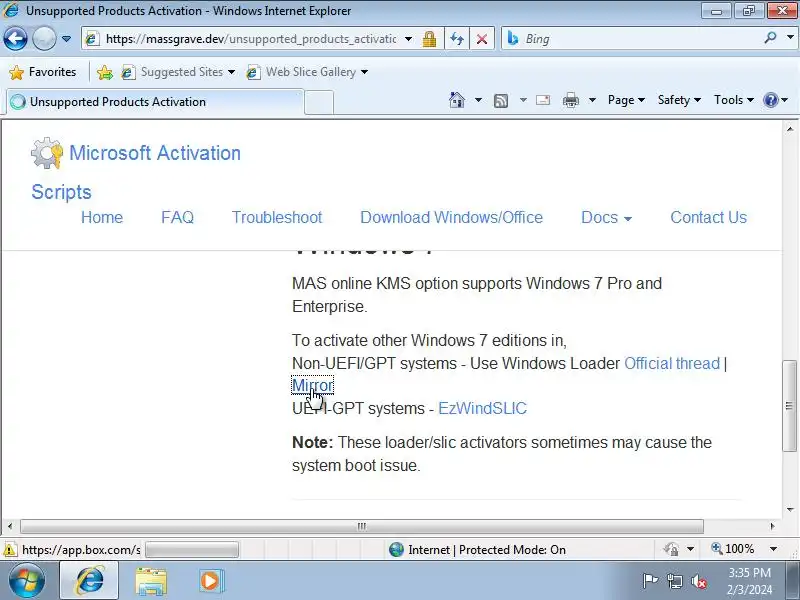The height and width of the screenshot is (600, 800).
Task: Open the recent pages dropdown arrow
Action: coord(66,39)
